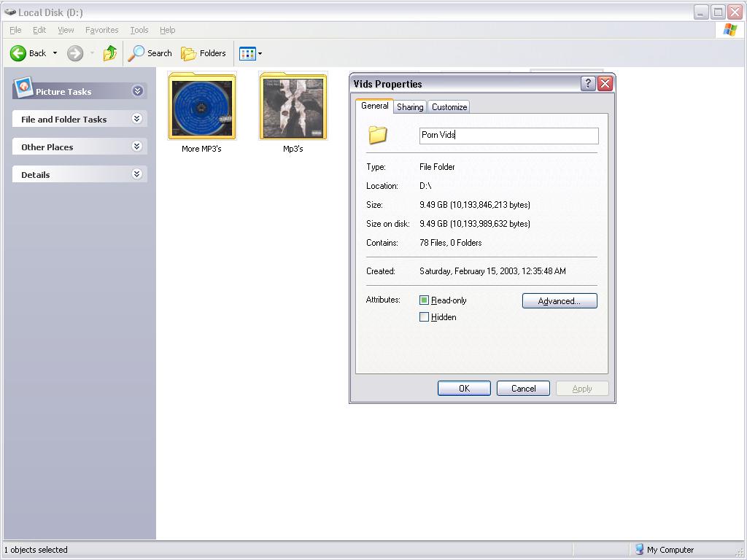The image size is (747, 560).
Task: Click the help question mark button
Action: pos(588,84)
